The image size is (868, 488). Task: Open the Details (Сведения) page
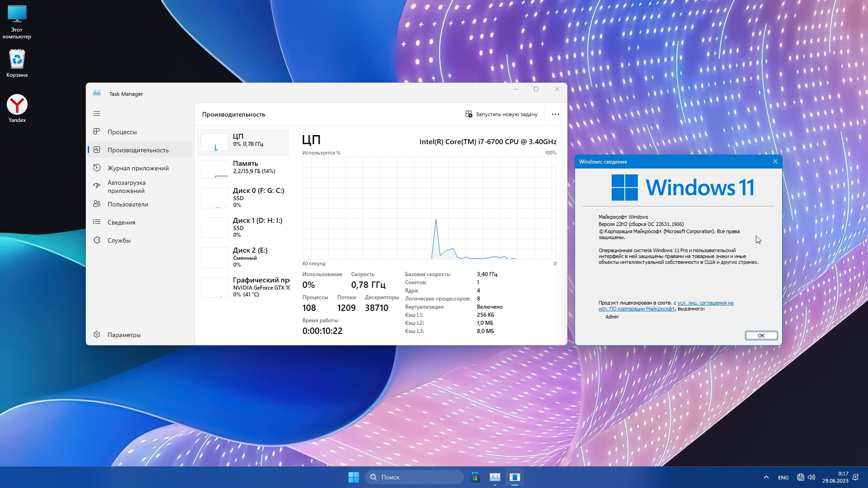pyautogui.click(x=121, y=222)
